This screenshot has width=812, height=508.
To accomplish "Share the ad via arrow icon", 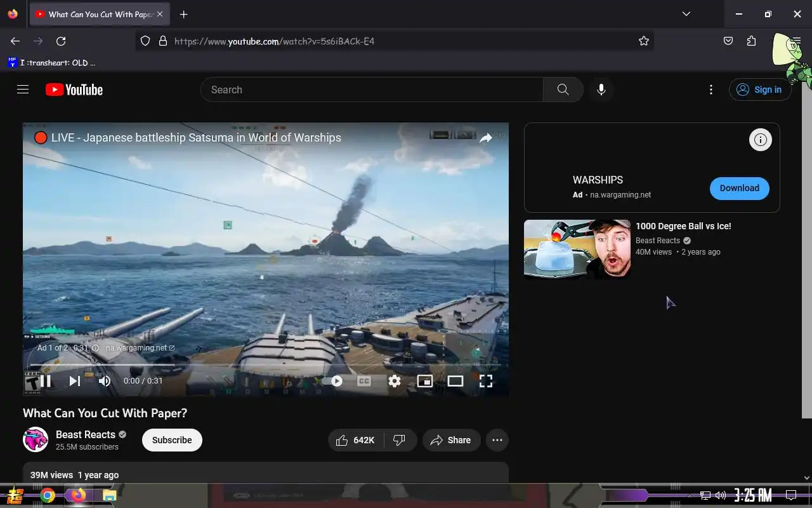I will click(486, 138).
